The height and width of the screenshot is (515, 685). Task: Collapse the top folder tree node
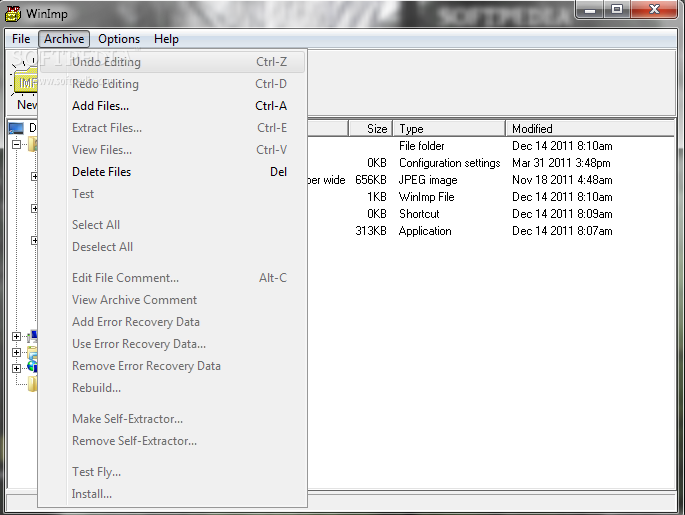pyautogui.click(x=17, y=144)
